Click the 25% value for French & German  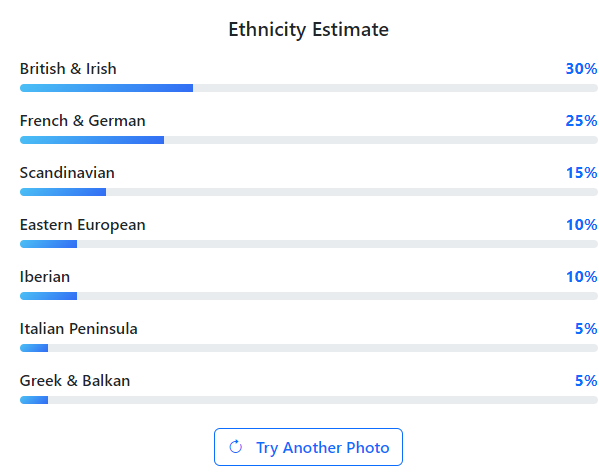point(581,121)
